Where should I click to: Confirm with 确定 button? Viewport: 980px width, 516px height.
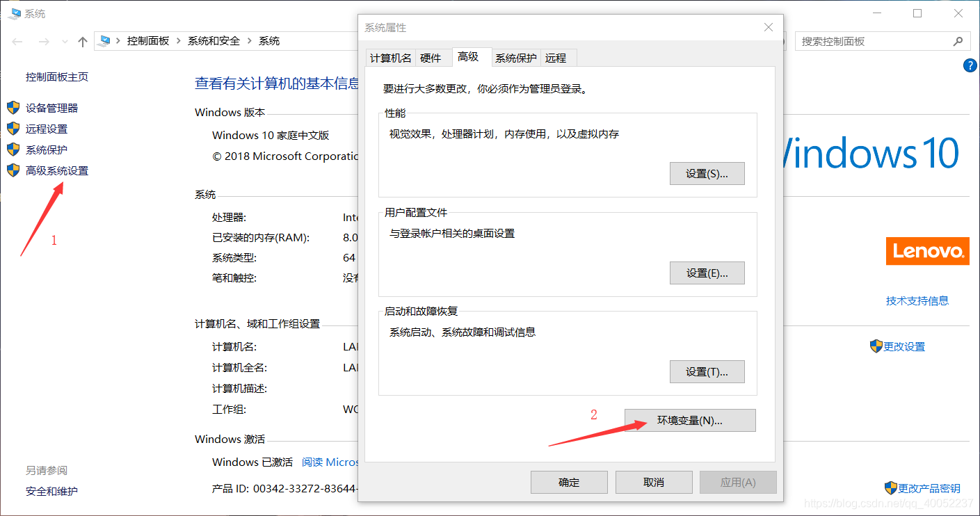569,482
